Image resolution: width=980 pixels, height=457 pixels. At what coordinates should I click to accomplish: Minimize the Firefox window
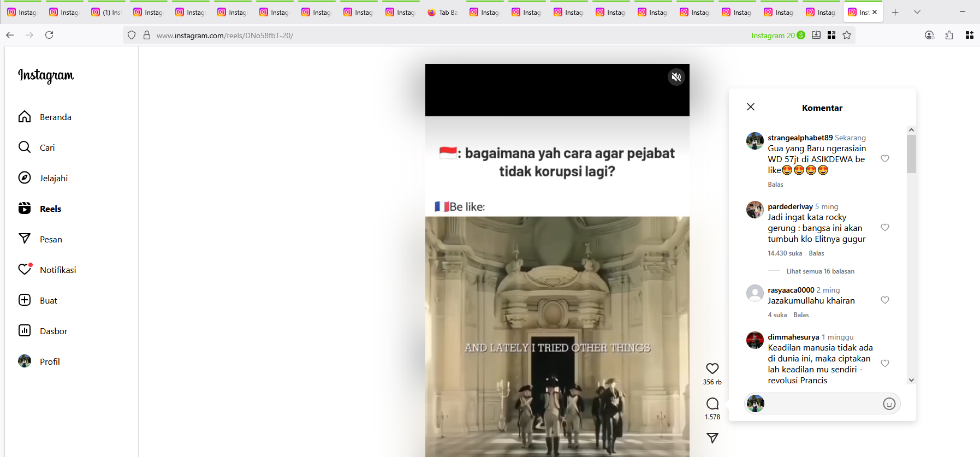click(963, 12)
